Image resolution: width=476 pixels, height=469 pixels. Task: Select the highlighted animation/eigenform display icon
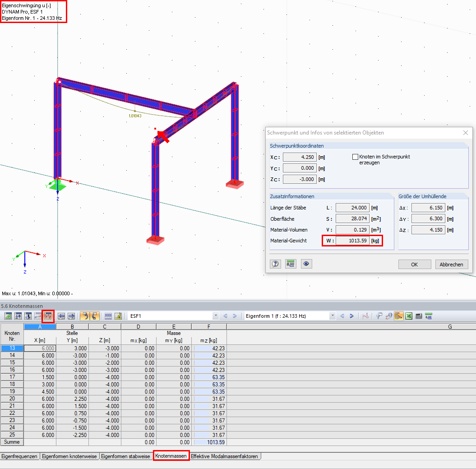pyautogui.click(x=48, y=316)
